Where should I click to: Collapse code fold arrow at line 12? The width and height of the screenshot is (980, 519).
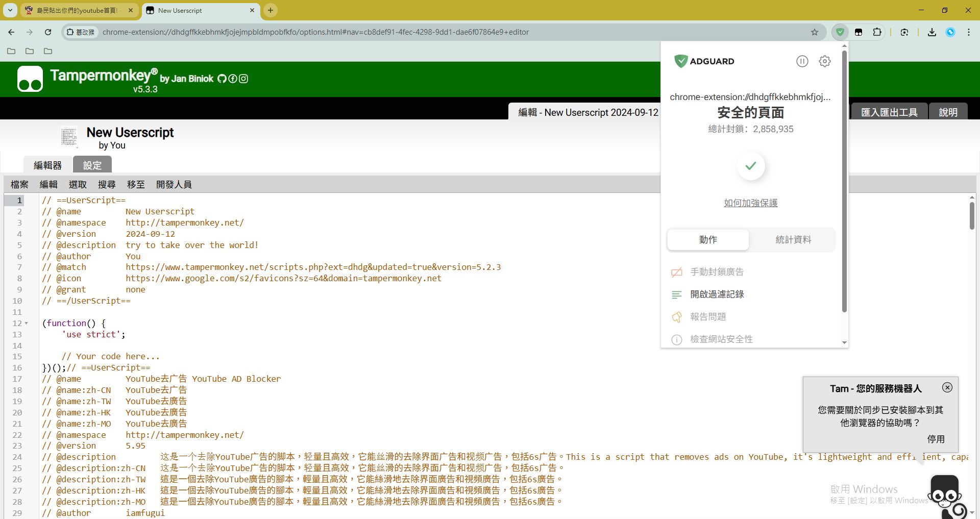(x=26, y=324)
